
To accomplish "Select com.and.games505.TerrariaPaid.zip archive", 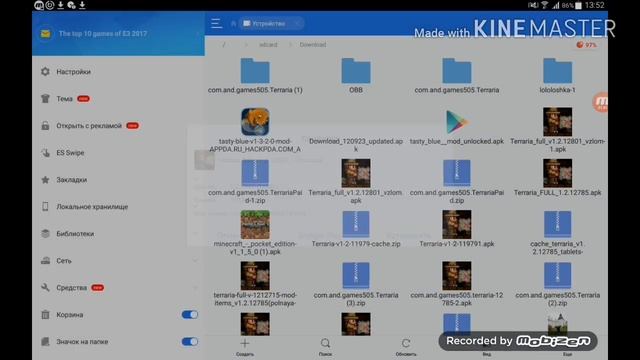I will [x=457, y=173].
